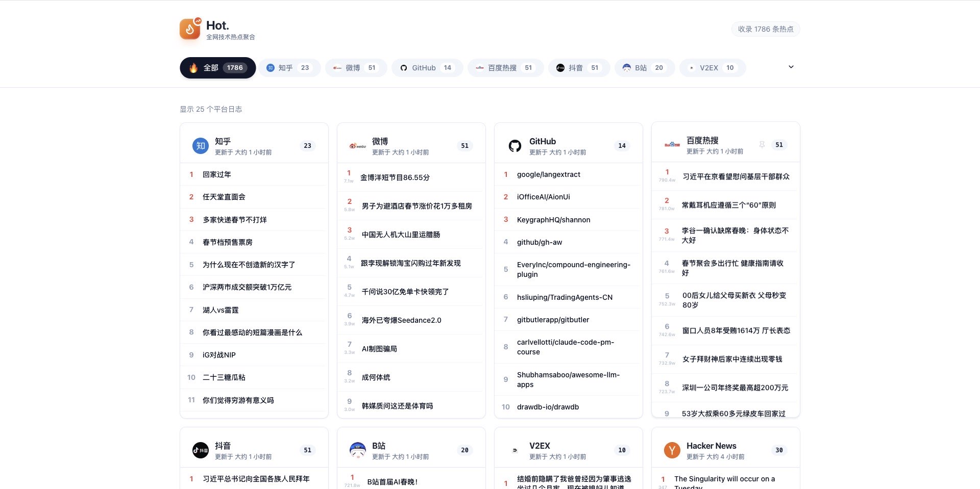This screenshot has width=980, height=489.
Task: Open 海外已夸爆Seedance2.0 Weibo topic
Action: coord(401,320)
